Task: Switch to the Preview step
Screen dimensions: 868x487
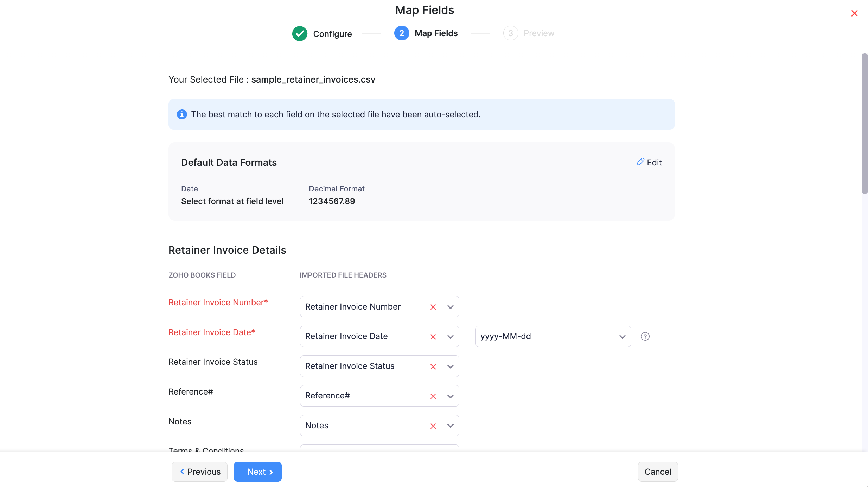Action: click(529, 33)
